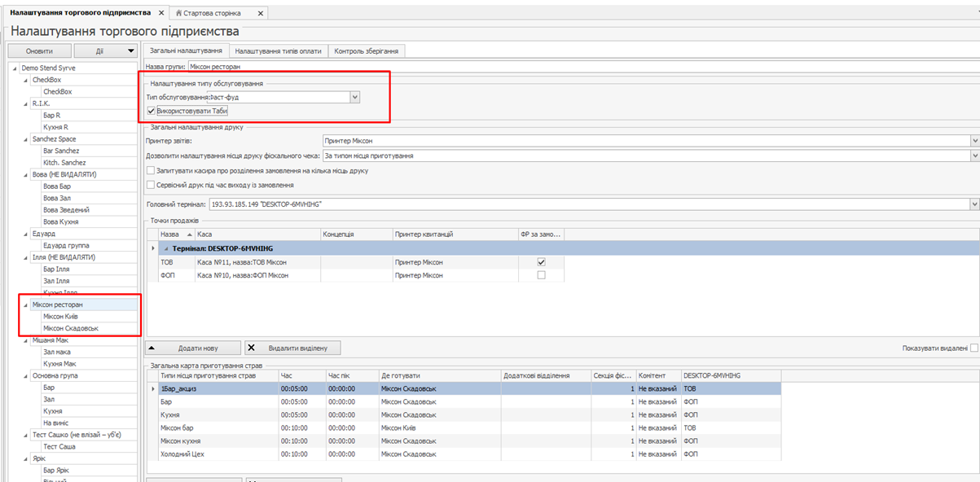Collapse the Термінал: DESKTOP-6MVHIHG group row
Image resolution: width=980 pixels, height=482 pixels.
(x=166, y=248)
